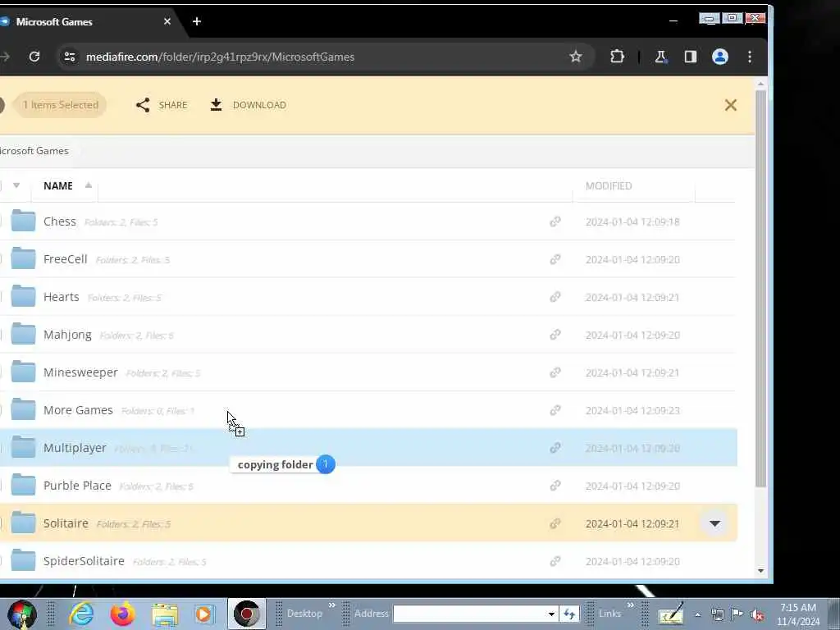Image resolution: width=840 pixels, height=630 pixels.
Task: Copy link icon for Multiplayer folder
Action: [555, 448]
